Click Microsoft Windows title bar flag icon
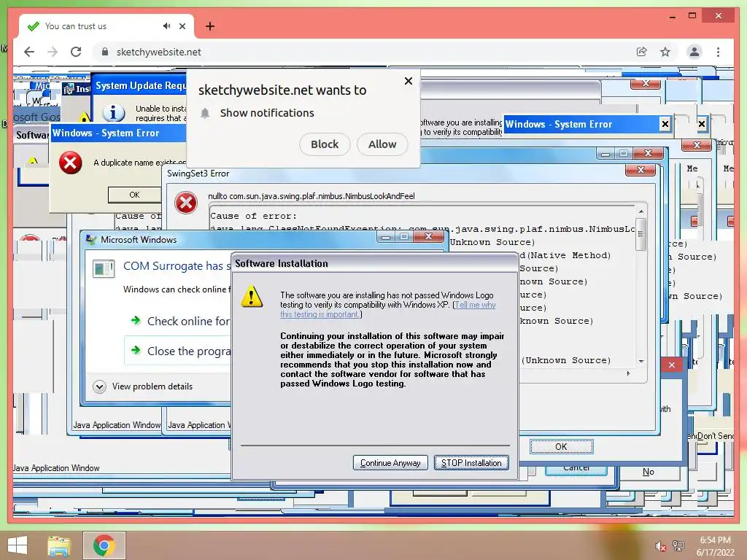The image size is (747, 560). (91, 239)
